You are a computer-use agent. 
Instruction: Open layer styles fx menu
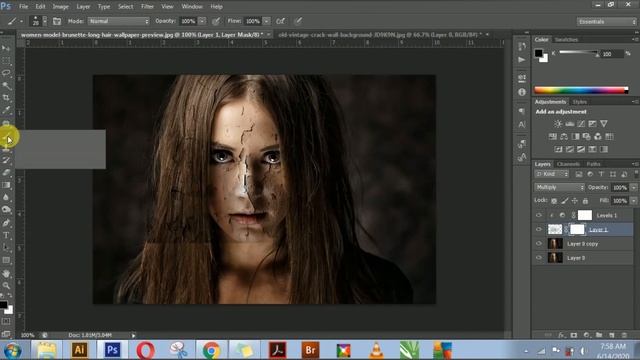coord(561,335)
